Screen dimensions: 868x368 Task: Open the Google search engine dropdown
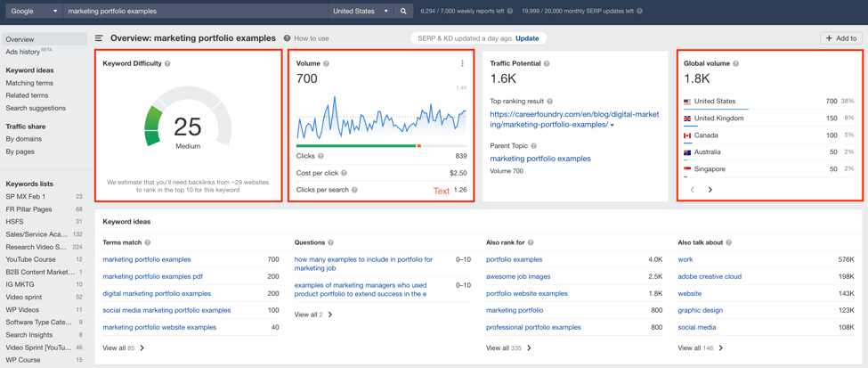33,12
